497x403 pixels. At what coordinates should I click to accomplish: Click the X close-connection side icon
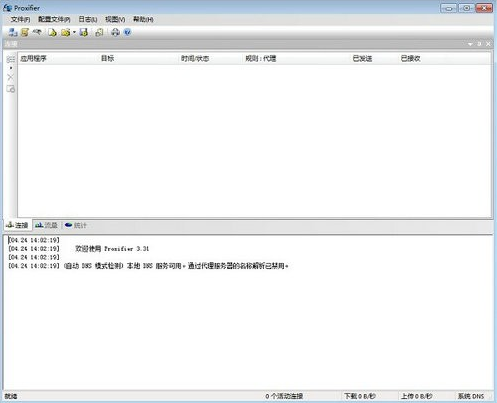click(x=11, y=77)
